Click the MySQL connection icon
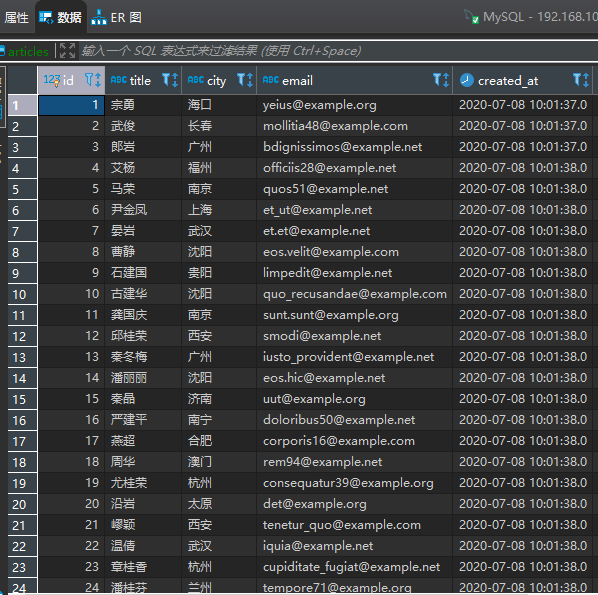 point(472,17)
